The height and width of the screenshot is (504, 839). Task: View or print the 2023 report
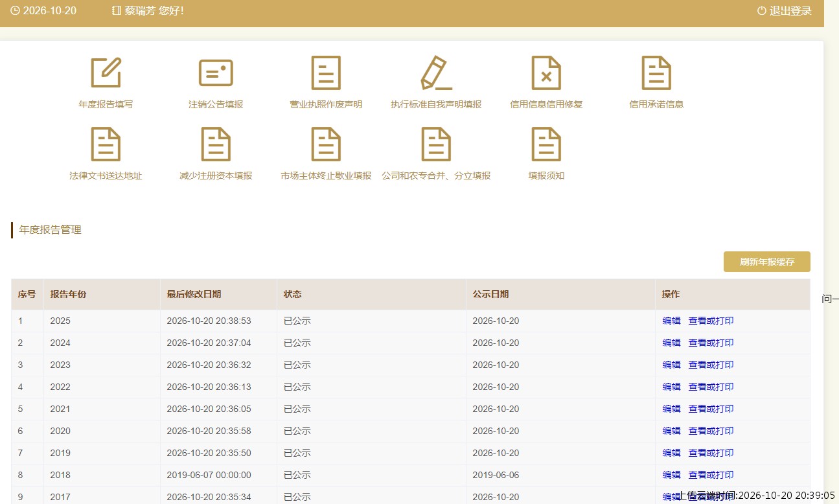pos(711,365)
